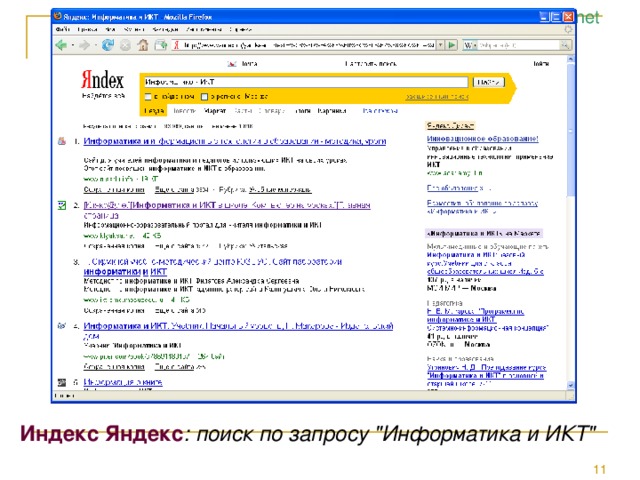The width and height of the screenshot is (640, 480).
Task: Click the dark icon beside result 5
Action: 62,382
